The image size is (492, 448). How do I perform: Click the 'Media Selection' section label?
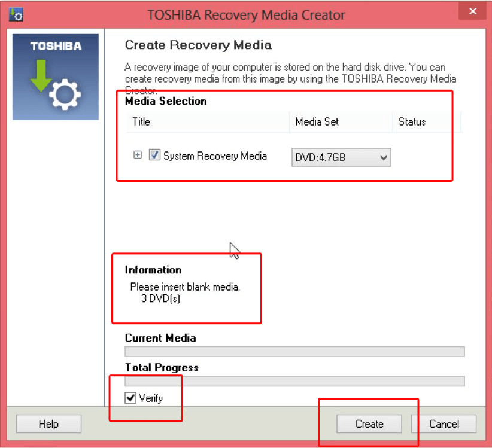click(166, 101)
